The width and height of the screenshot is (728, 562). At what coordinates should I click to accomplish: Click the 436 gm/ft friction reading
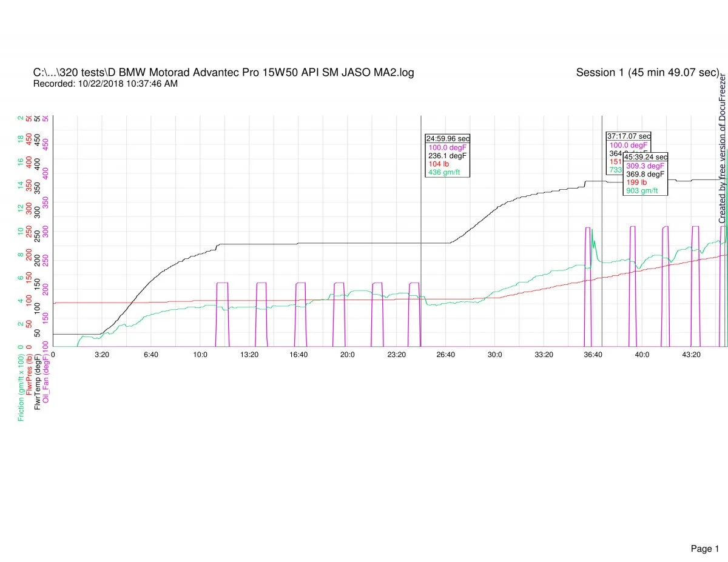pos(443,173)
